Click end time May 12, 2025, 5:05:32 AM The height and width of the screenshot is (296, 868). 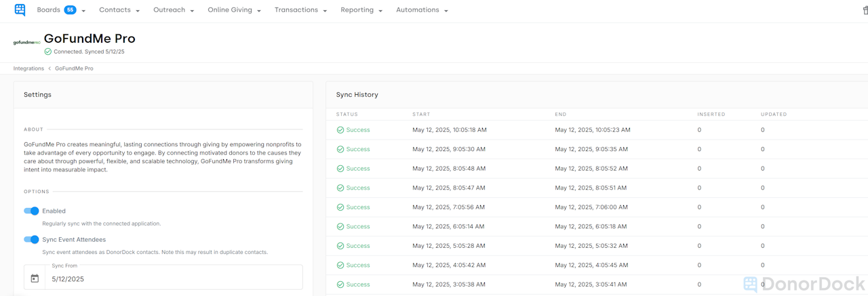click(591, 246)
